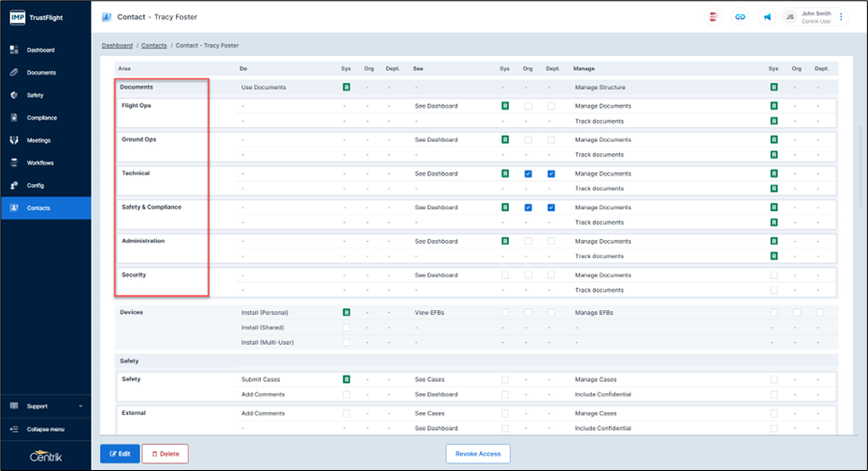Uncheck Technical See Dashboard Org checkbox
The image size is (868, 471).
click(527, 174)
